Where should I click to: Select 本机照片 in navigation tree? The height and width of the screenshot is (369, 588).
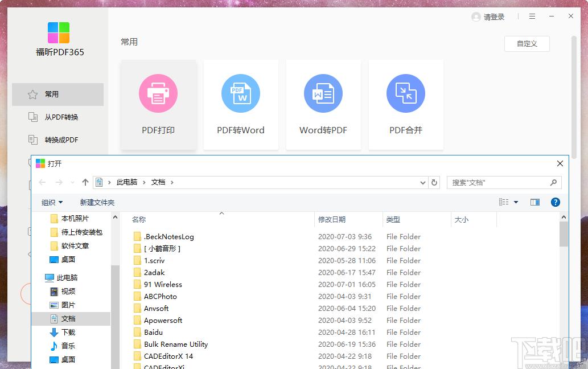pyautogui.click(x=75, y=219)
